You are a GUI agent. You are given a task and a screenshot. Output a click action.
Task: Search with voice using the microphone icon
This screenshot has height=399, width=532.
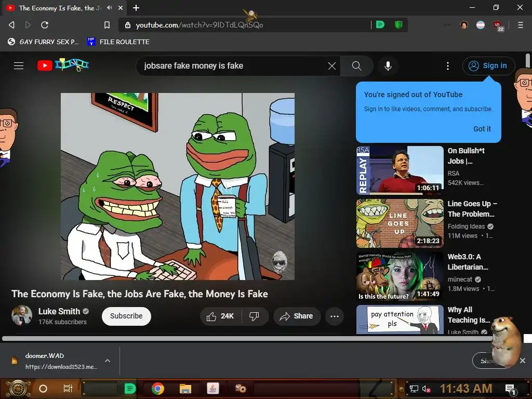[388, 66]
